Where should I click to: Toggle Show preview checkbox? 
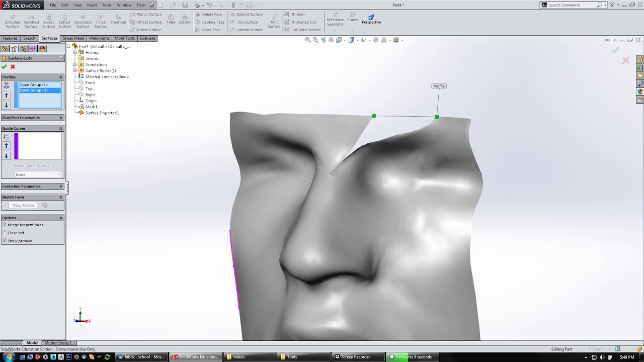[x=5, y=241]
